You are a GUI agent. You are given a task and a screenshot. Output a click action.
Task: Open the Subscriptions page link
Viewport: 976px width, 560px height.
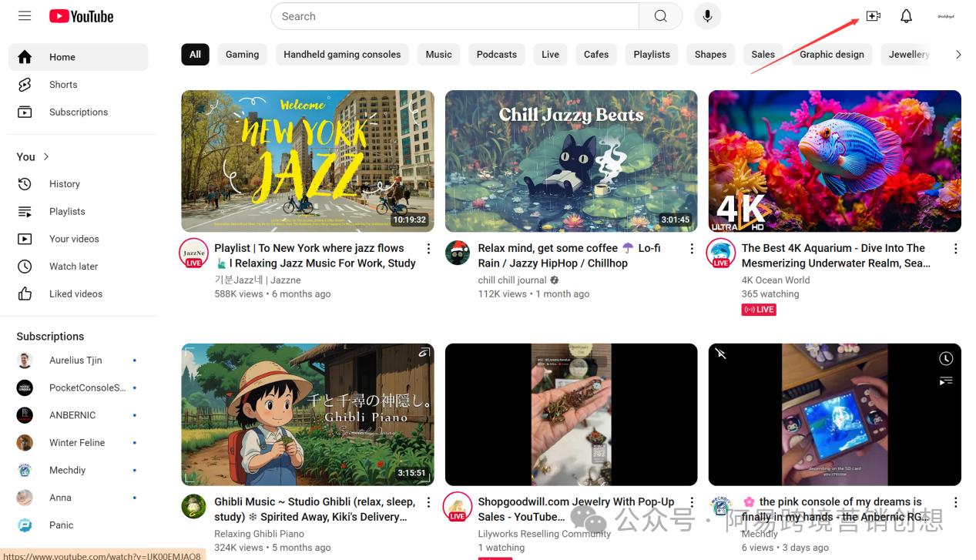[78, 112]
